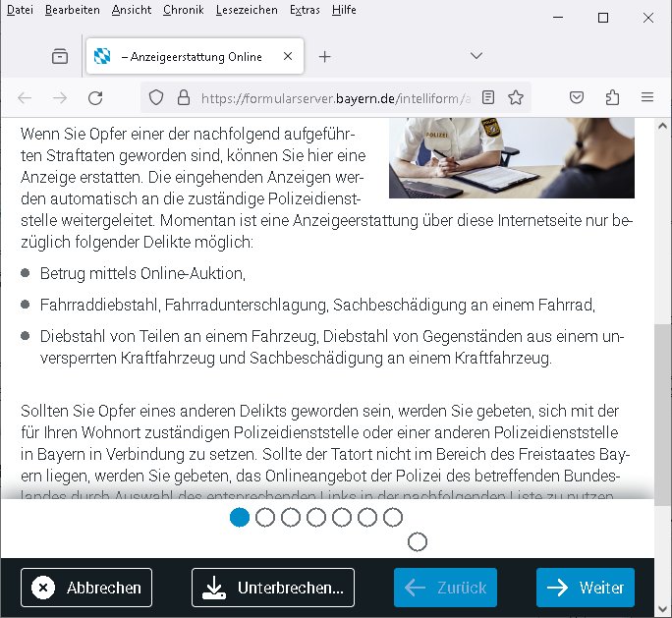Open the Chronik menu
Screen dimensions: 672x618
tap(183, 10)
